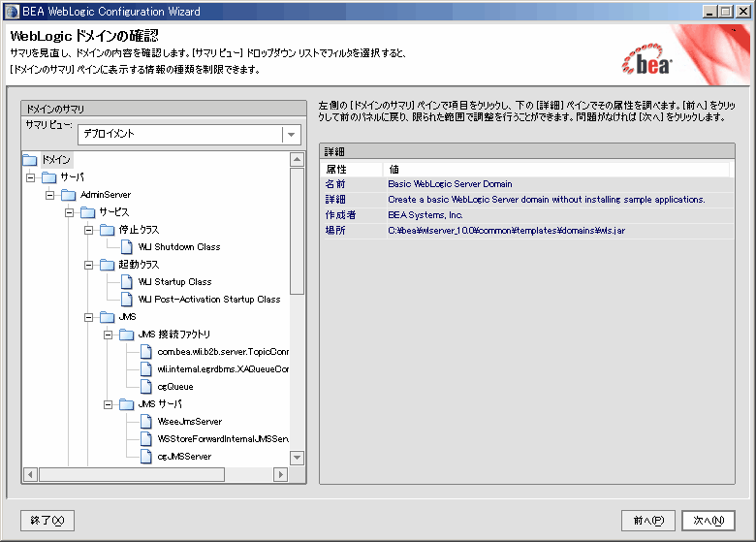Select the ドメイン root label
This screenshot has height=542, width=756.
click(56, 160)
